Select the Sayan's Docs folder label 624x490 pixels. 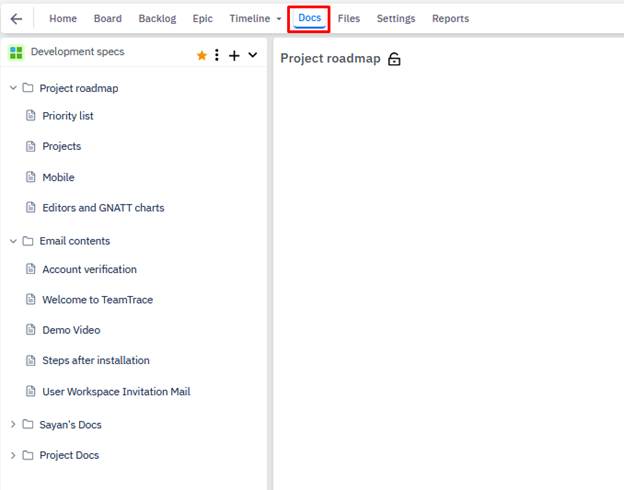(x=70, y=425)
